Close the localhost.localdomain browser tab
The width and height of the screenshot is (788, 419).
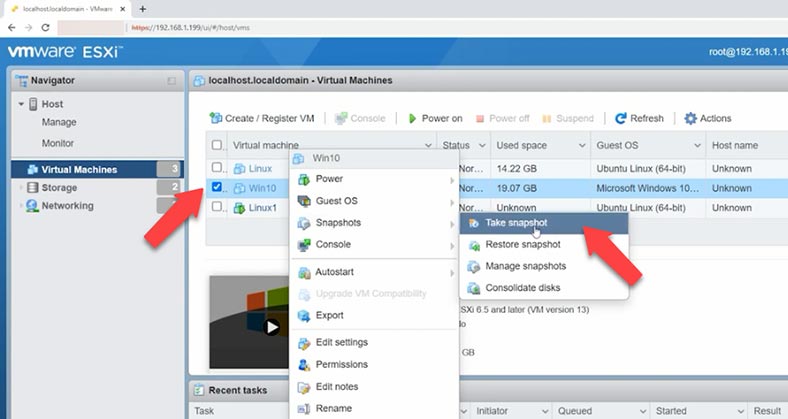[122, 9]
